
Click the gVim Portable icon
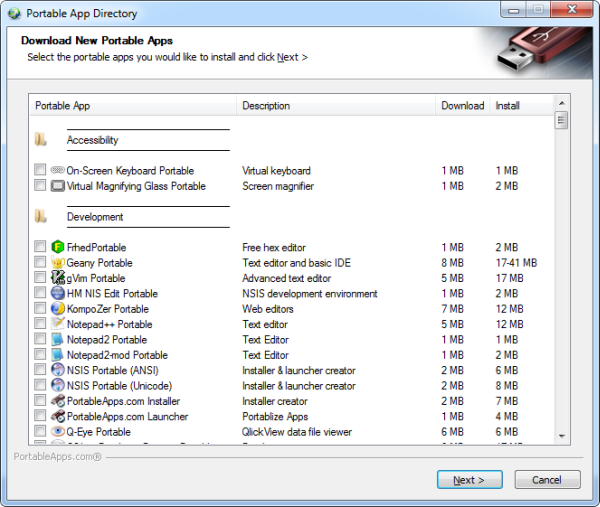[57, 278]
